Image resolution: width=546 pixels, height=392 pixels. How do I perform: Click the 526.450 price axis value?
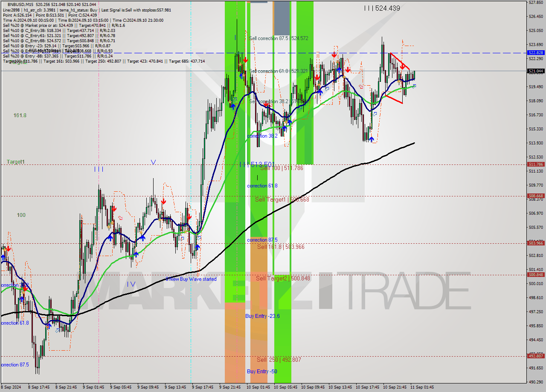click(536, 17)
